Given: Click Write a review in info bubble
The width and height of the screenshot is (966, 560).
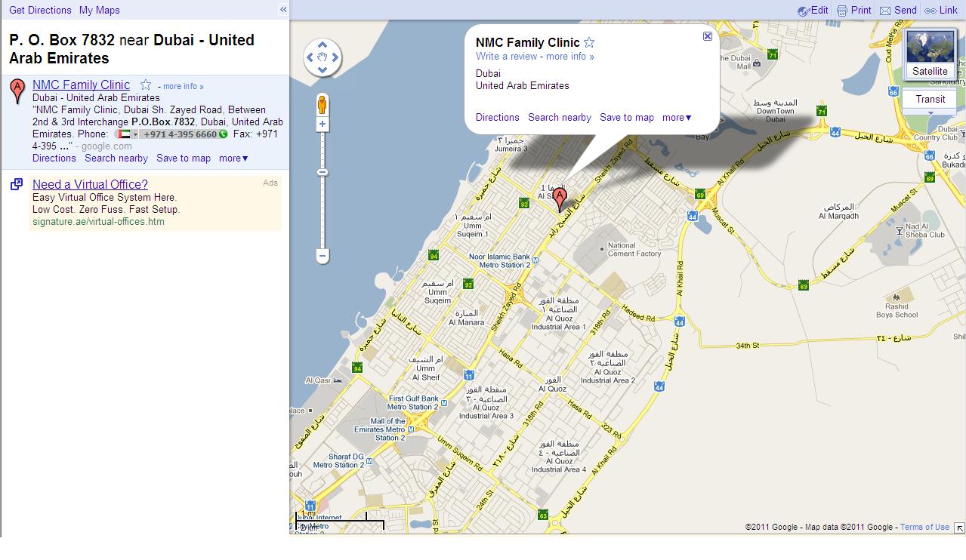Looking at the screenshot, I should 507,57.
